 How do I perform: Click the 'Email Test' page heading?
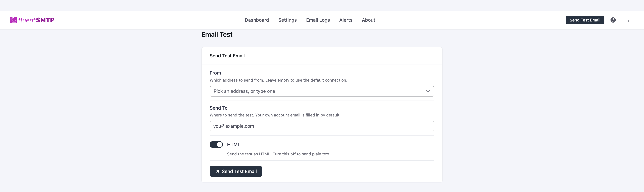(217, 35)
